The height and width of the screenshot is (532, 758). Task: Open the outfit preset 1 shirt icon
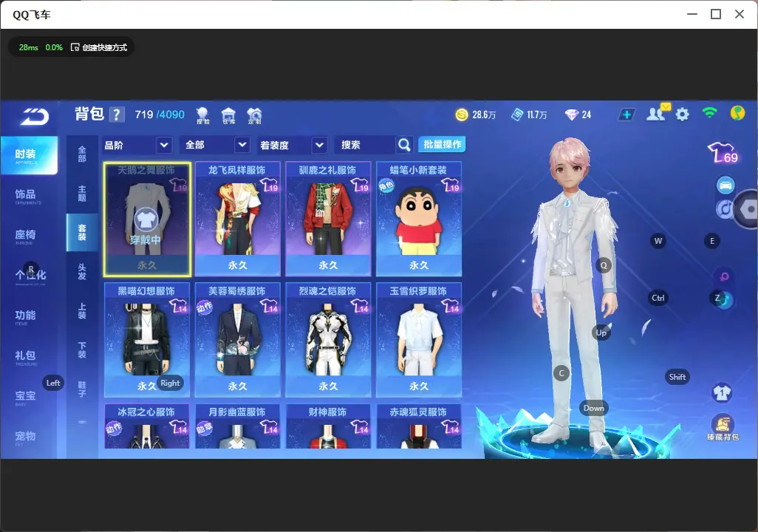(x=722, y=392)
